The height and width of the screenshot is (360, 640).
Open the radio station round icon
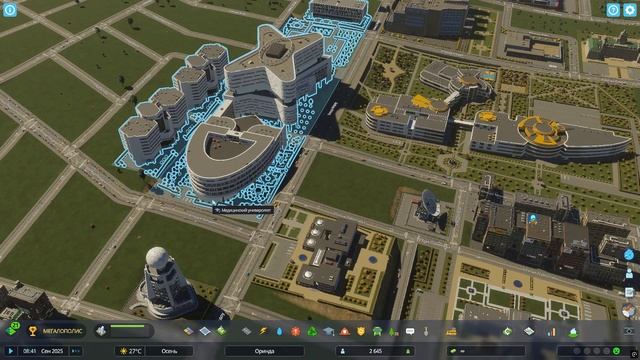629,311
